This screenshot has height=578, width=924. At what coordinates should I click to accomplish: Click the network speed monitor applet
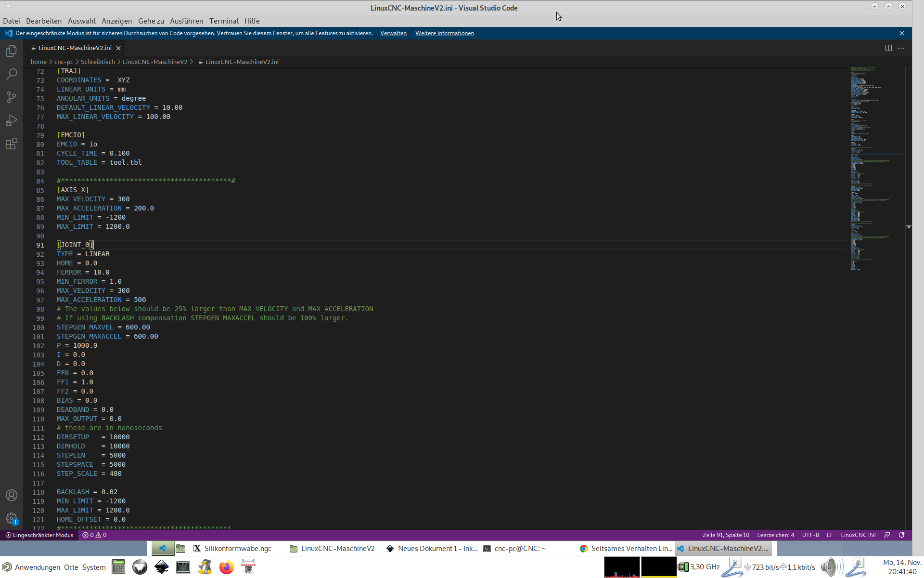click(x=780, y=567)
